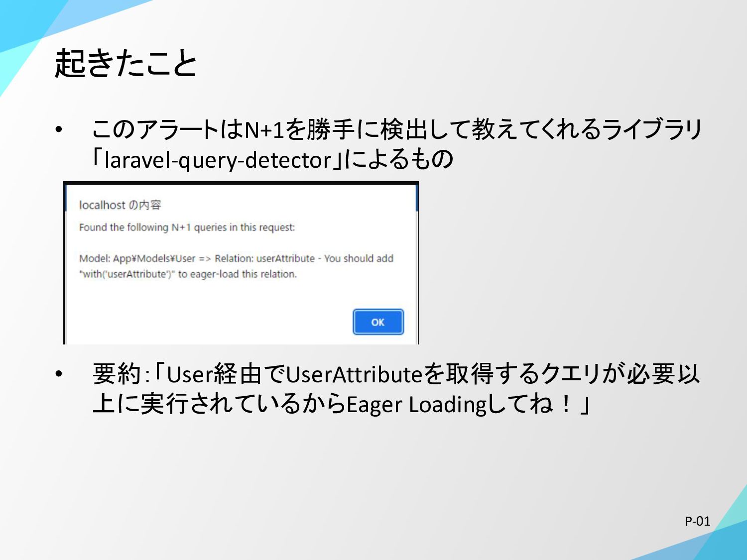Click the line starting "Model: App¥Models¥User"
The image size is (747, 560).
pyautogui.click(x=236, y=258)
